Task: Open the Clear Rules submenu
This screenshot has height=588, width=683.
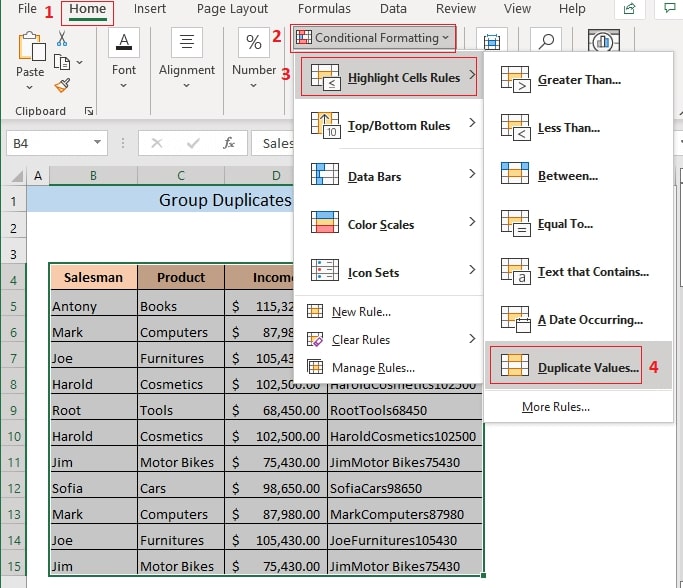Action: (389, 340)
